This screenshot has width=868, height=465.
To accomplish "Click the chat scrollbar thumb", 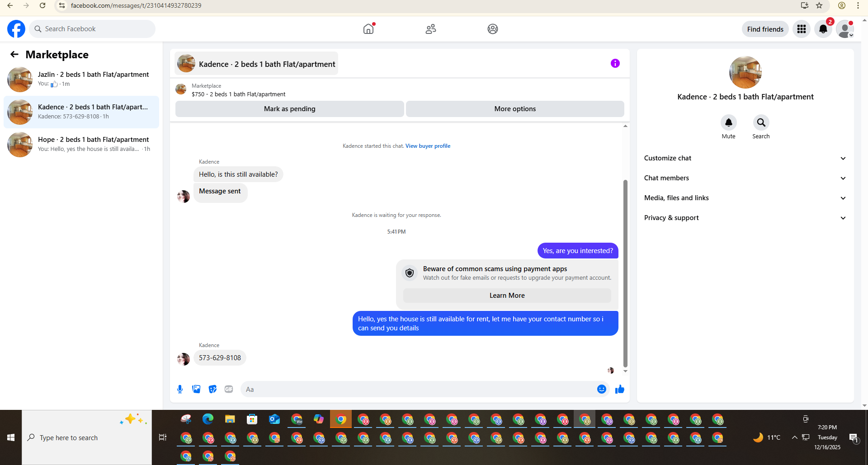I will coord(625,273).
